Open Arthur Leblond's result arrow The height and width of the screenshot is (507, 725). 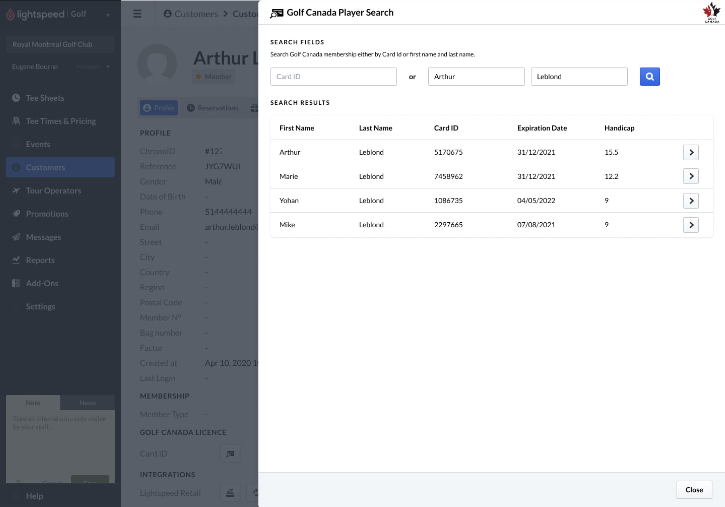690,152
